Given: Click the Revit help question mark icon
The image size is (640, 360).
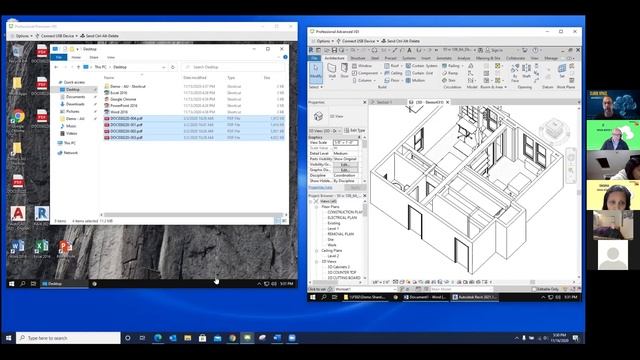Looking at the screenshot, I should 535,50.
